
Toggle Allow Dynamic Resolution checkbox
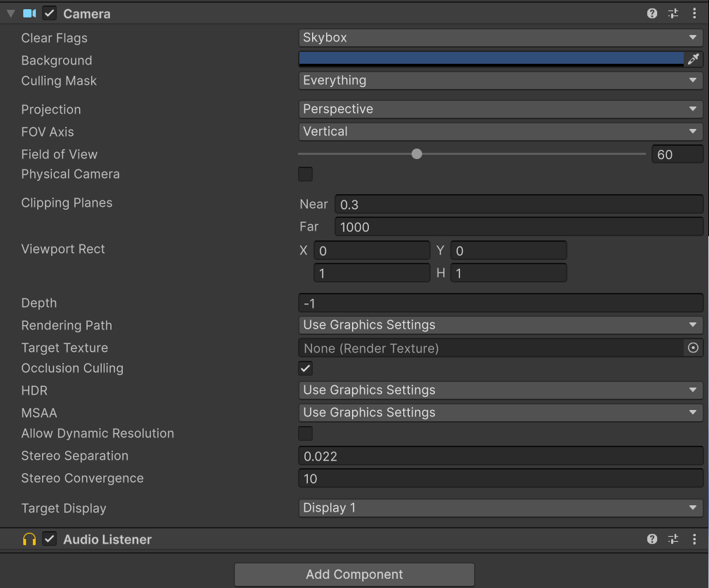tap(306, 434)
